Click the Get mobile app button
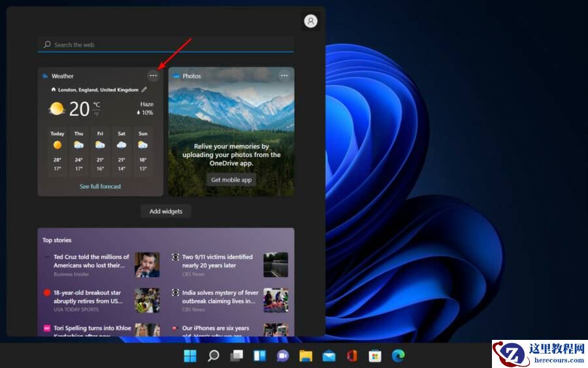Screen dimensions: 588x368 pyautogui.click(x=231, y=180)
